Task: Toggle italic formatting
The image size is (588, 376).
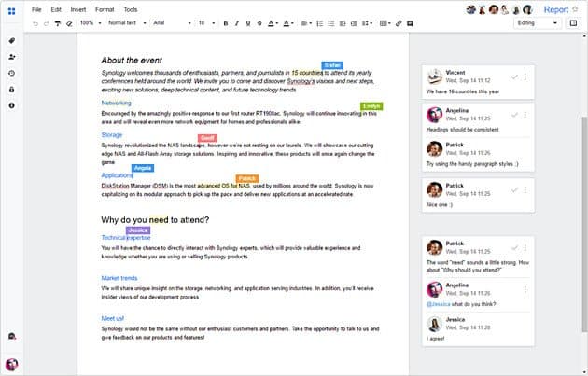Action: coord(237,23)
